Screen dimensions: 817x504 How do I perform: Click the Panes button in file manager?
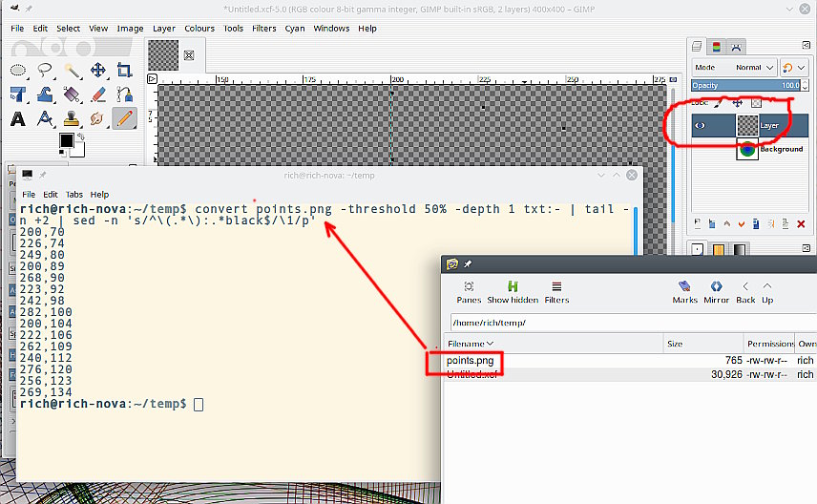(469, 292)
